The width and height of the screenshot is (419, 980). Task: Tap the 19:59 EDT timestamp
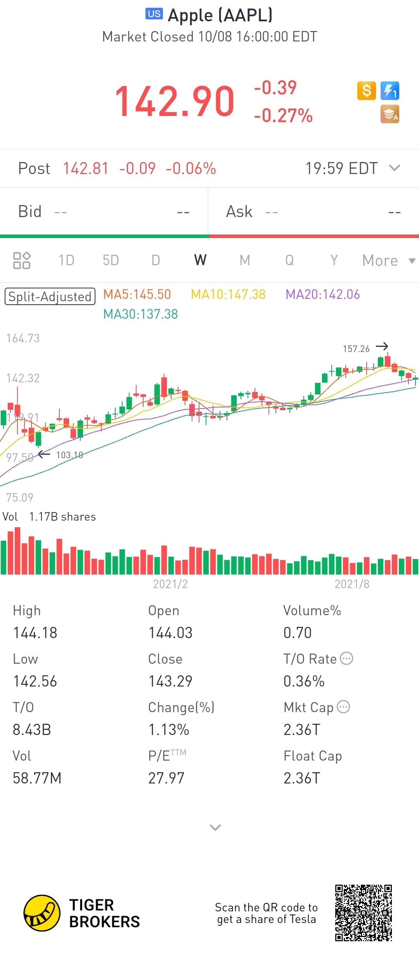[341, 169]
